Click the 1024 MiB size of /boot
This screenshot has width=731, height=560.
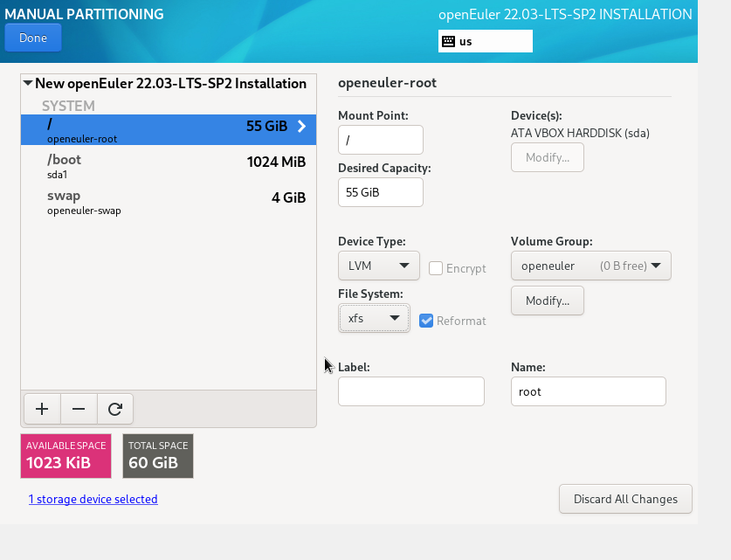(277, 162)
